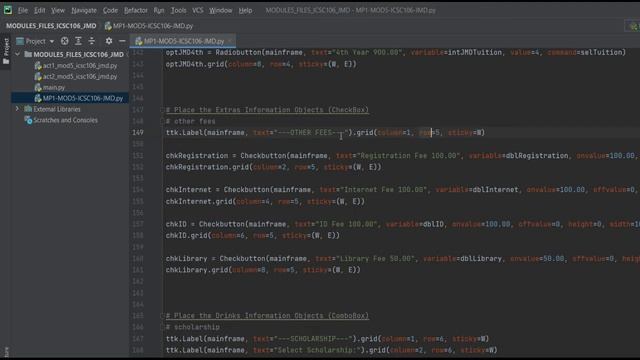Viewport: 640px width, 360px height.
Task: Open Project panel gear settings
Action: pyautogui.click(x=109, y=41)
